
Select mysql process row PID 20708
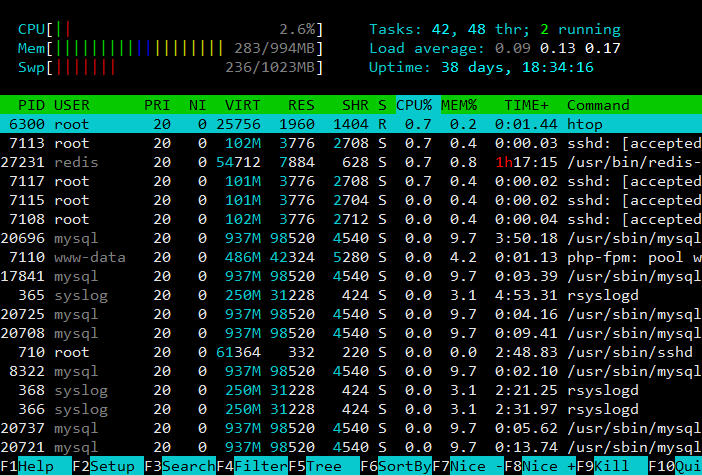pyautogui.click(x=351, y=334)
